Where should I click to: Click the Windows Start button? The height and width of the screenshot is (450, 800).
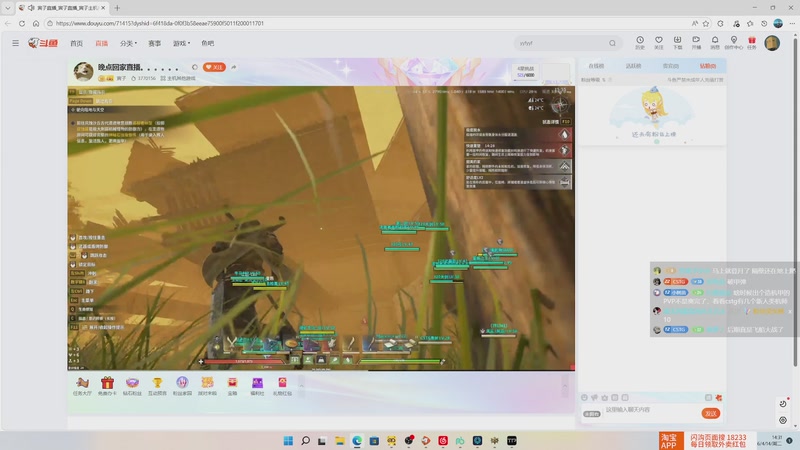click(x=288, y=441)
